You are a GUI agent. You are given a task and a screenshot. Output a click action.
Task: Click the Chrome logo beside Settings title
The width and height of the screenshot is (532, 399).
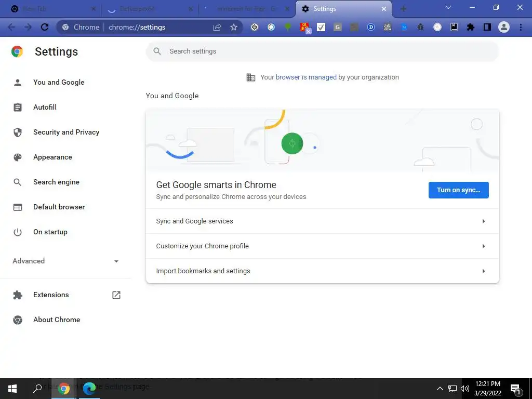[x=17, y=51]
